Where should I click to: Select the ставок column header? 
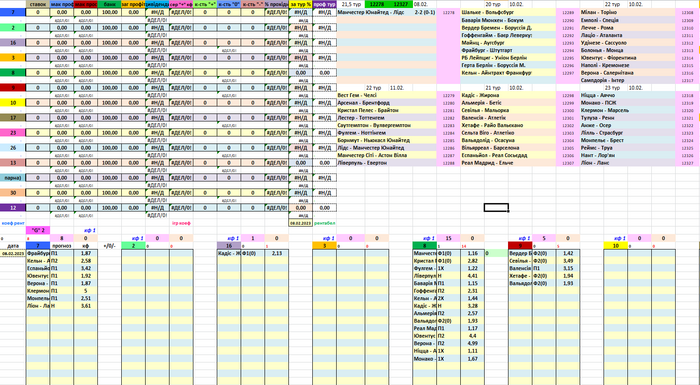pos(38,4)
